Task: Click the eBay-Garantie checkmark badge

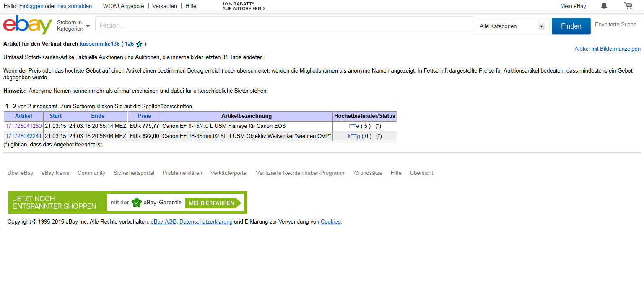Action: pyautogui.click(x=136, y=203)
